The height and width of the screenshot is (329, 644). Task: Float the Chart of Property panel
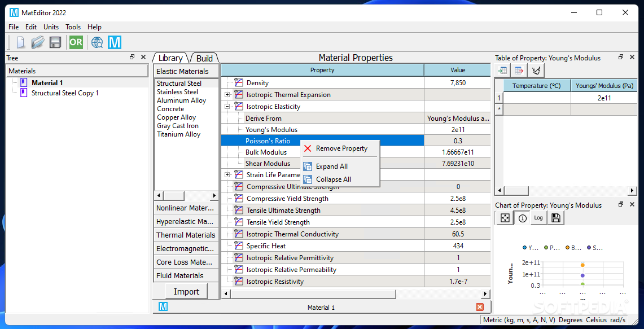[621, 204]
